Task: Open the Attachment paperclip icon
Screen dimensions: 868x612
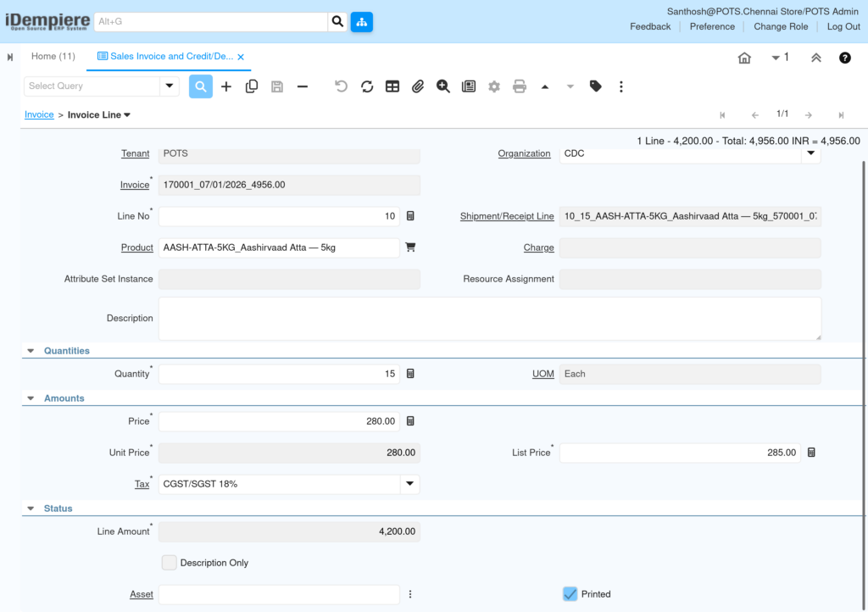Action: click(x=417, y=86)
